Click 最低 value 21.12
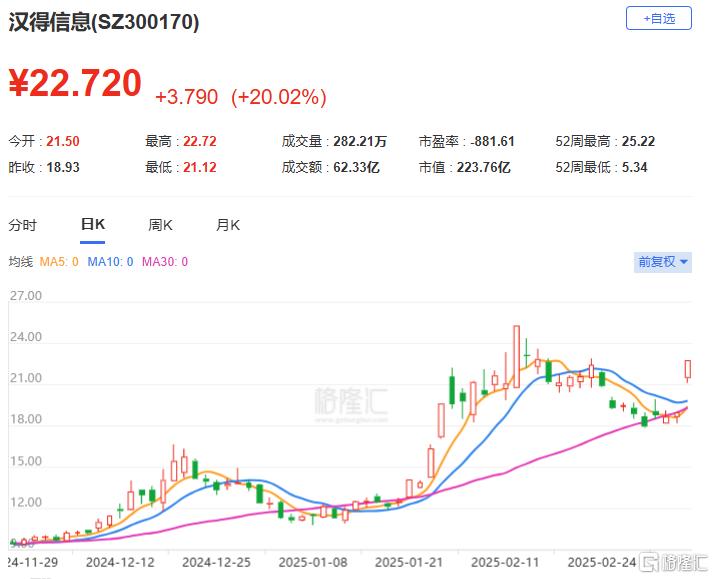 (x=200, y=167)
